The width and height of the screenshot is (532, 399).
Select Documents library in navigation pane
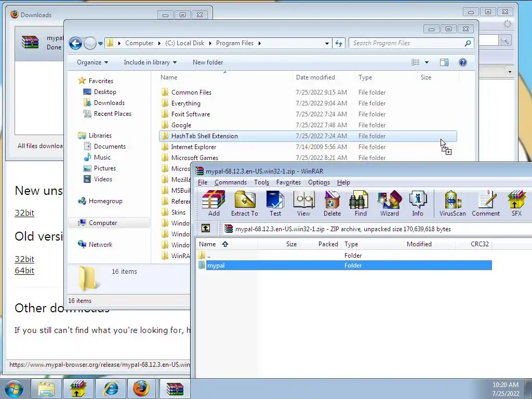(110, 146)
